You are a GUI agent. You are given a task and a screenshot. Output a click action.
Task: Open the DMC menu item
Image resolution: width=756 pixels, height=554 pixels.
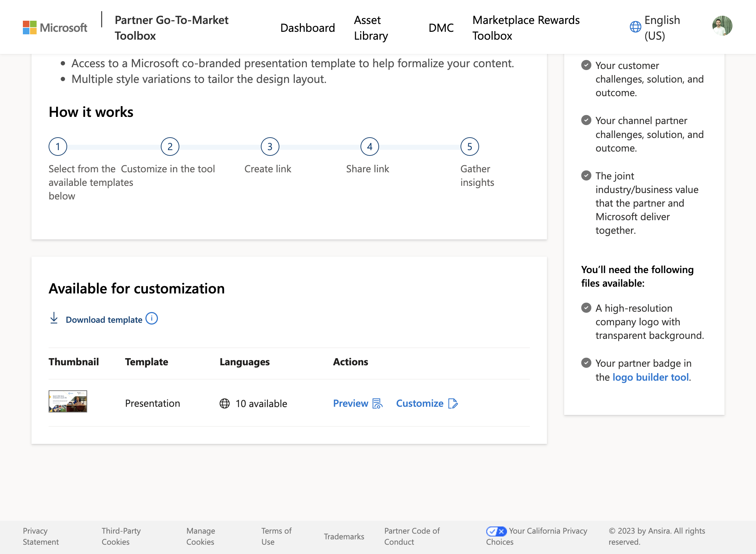[x=441, y=28]
